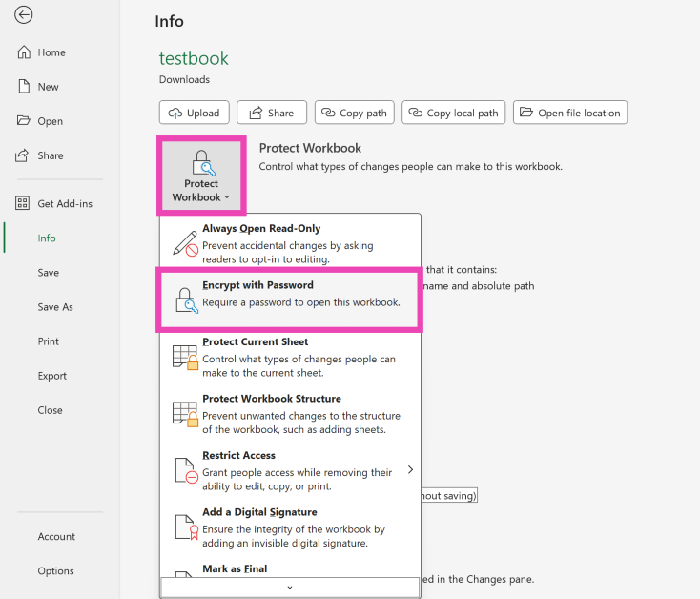Open the Options page in sidebar

click(x=55, y=570)
